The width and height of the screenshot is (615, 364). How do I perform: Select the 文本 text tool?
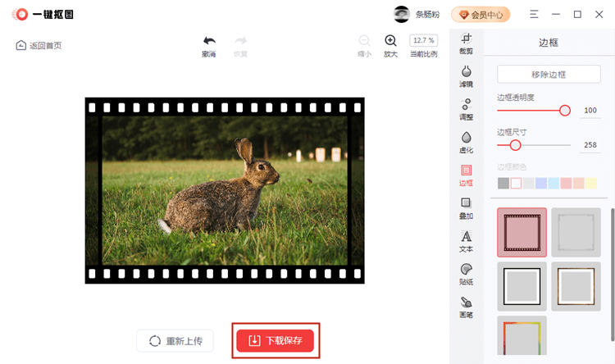tap(466, 241)
